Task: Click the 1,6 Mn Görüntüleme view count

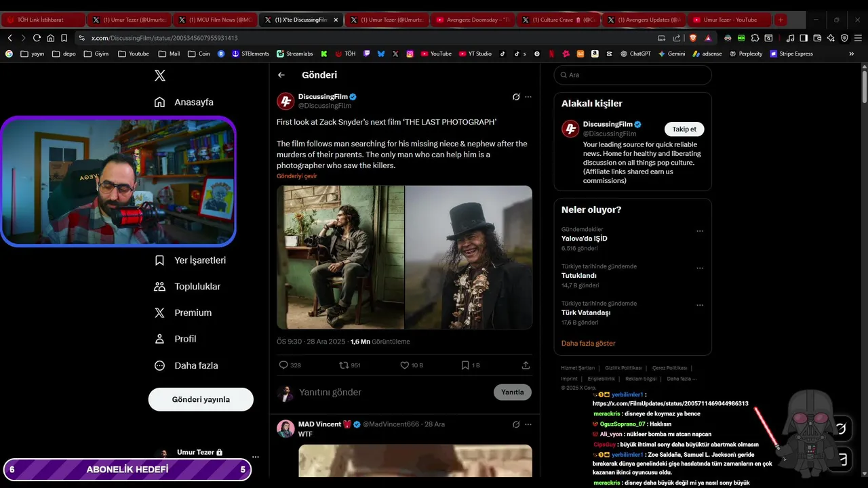Action: pos(380,342)
